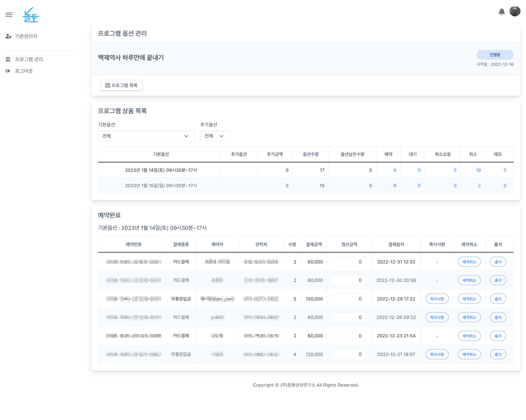Mark 출석 for the 2022-12-21 reservation
Image resolution: width=526 pixels, height=420 pixels.
point(498,354)
